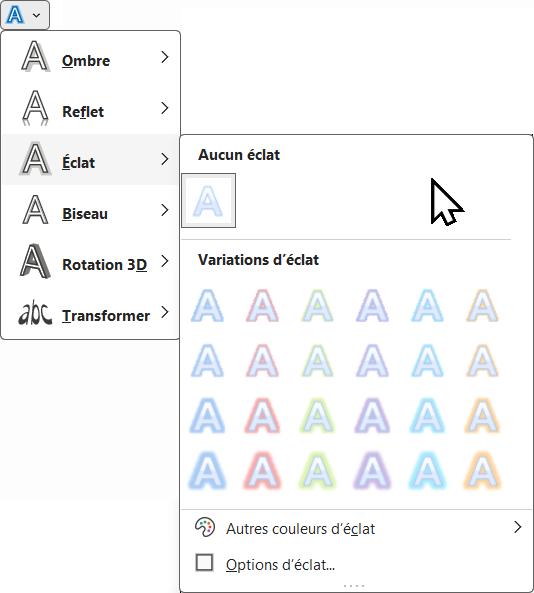534x593 pixels.
Task: Click the Autres couleurs d'éclat label
Action: [x=301, y=529]
